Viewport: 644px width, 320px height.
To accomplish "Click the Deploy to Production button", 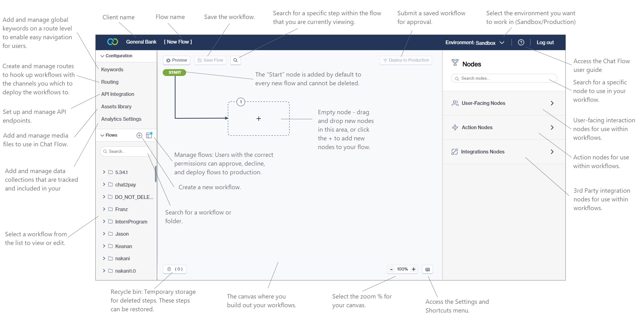I will (406, 60).
